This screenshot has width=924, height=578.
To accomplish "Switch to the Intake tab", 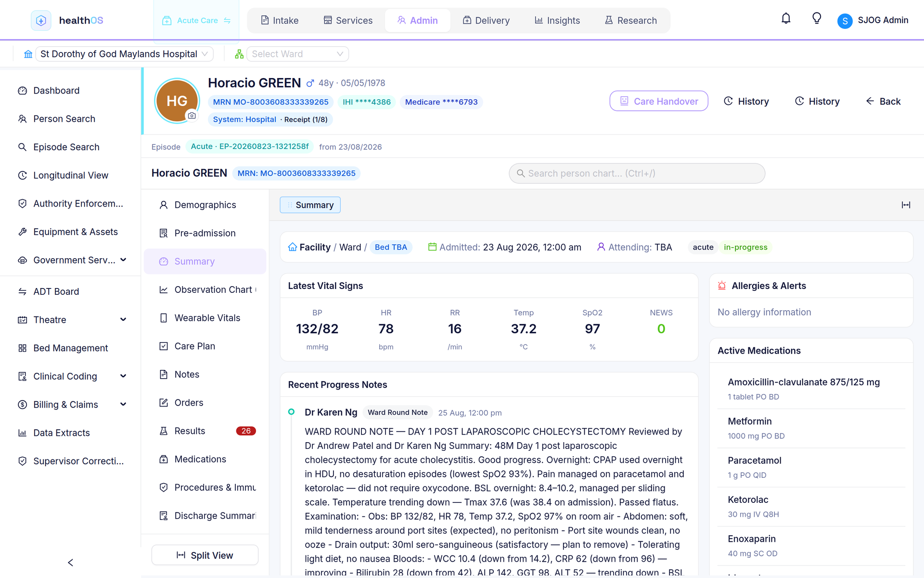I will pos(280,21).
